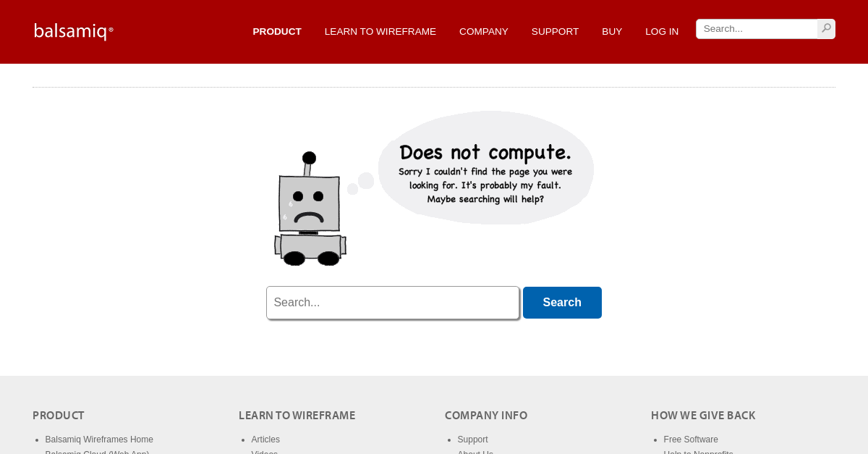
Task: Click the HOW WE GIVE BACK heading
Action: pos(703,416)
